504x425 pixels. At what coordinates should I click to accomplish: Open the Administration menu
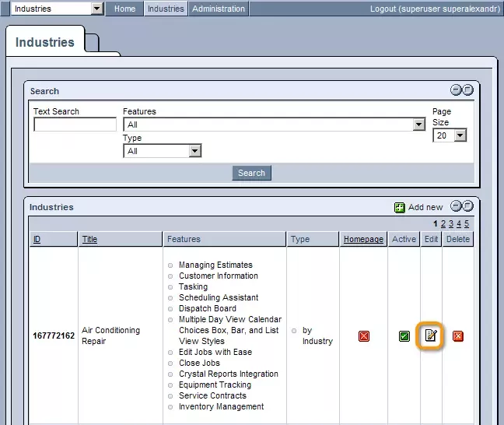pos(219,9)
